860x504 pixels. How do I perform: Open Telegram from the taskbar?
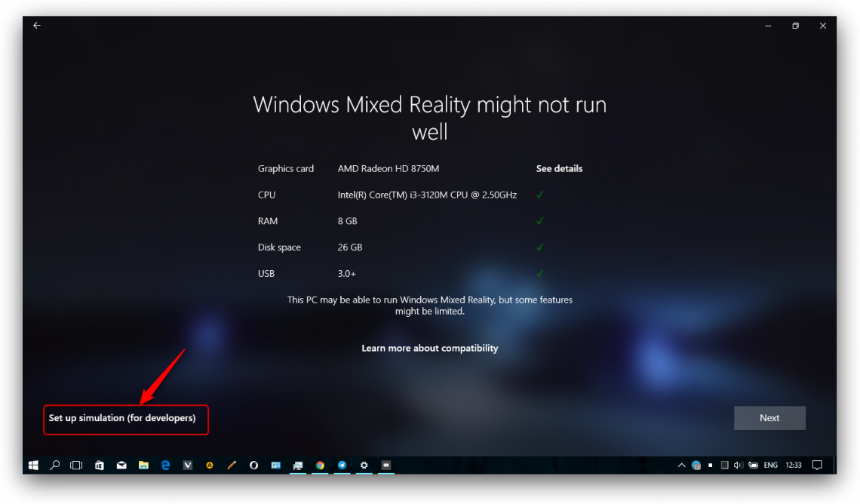click(x=341, y=465)
